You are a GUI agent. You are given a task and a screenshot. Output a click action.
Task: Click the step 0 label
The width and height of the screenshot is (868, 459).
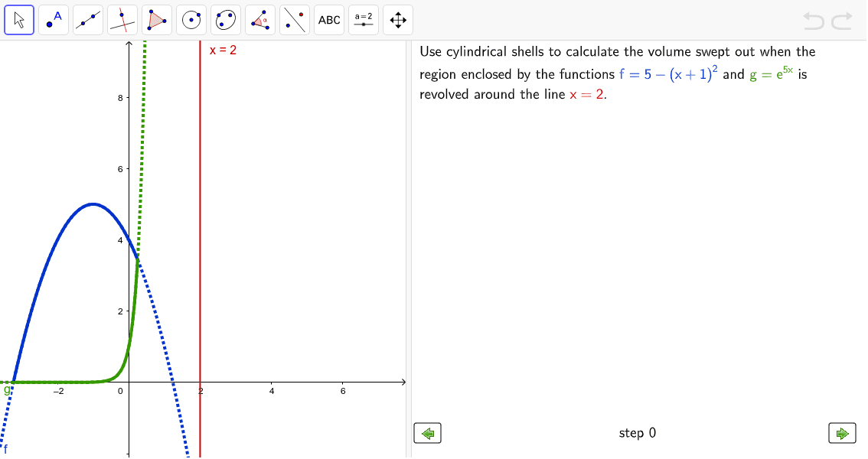[x=637, y=433]
